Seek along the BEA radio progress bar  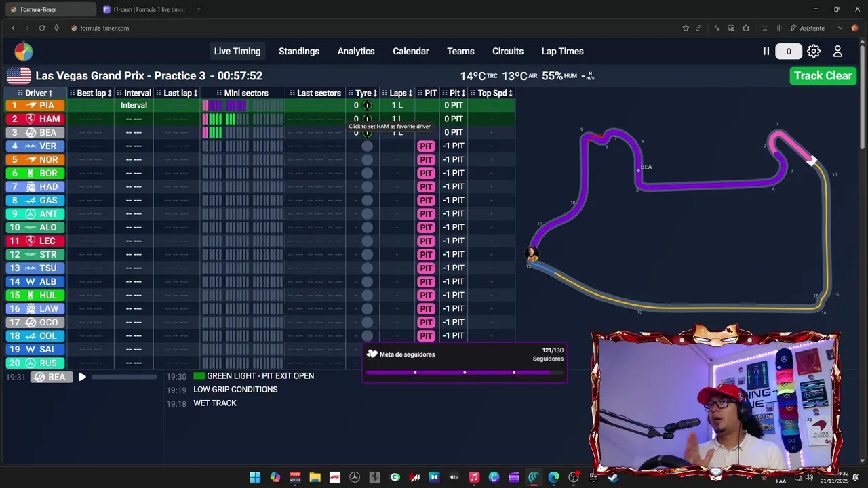click(x=124, y=377)
